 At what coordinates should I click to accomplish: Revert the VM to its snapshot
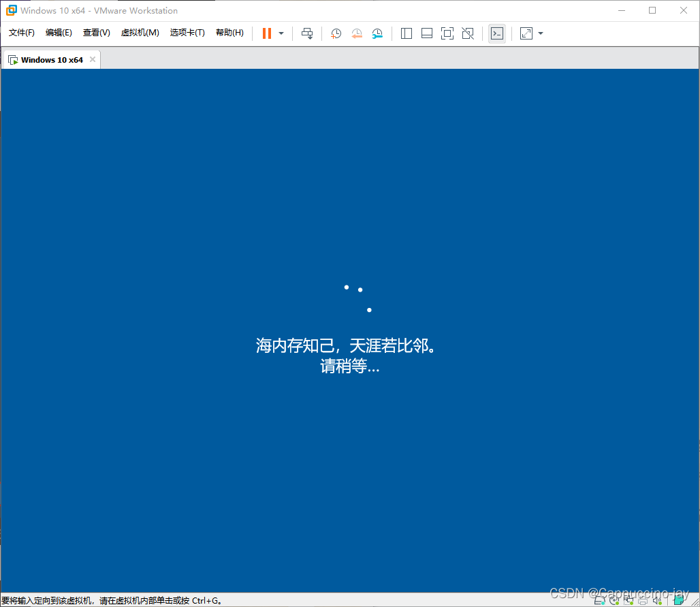(x=357, y=33)
